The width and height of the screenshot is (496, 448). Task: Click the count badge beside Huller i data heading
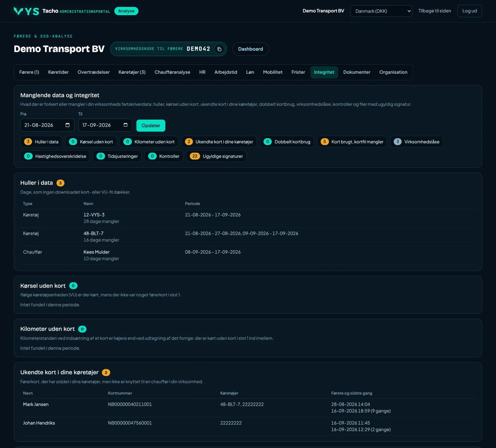coord(60,183)
